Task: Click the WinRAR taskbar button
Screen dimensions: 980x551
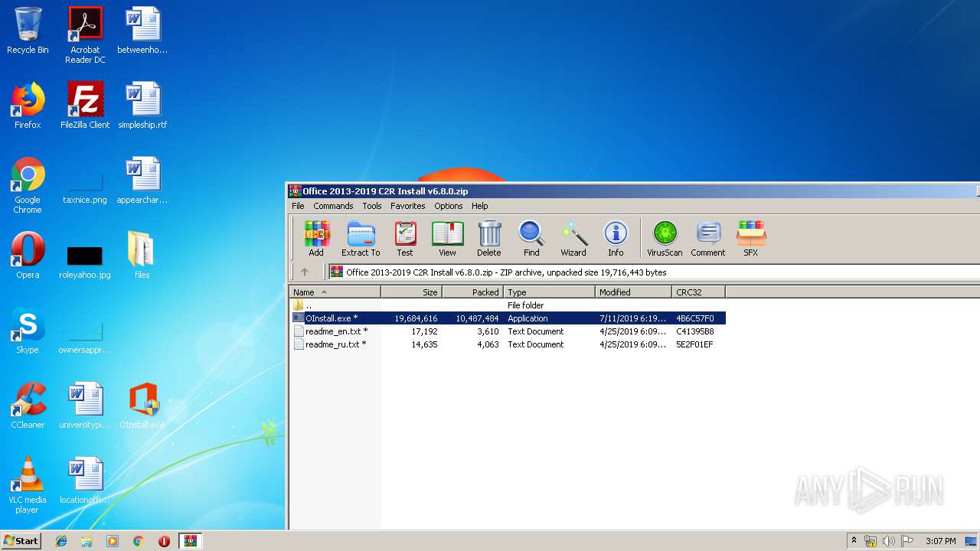Action: 190,541
